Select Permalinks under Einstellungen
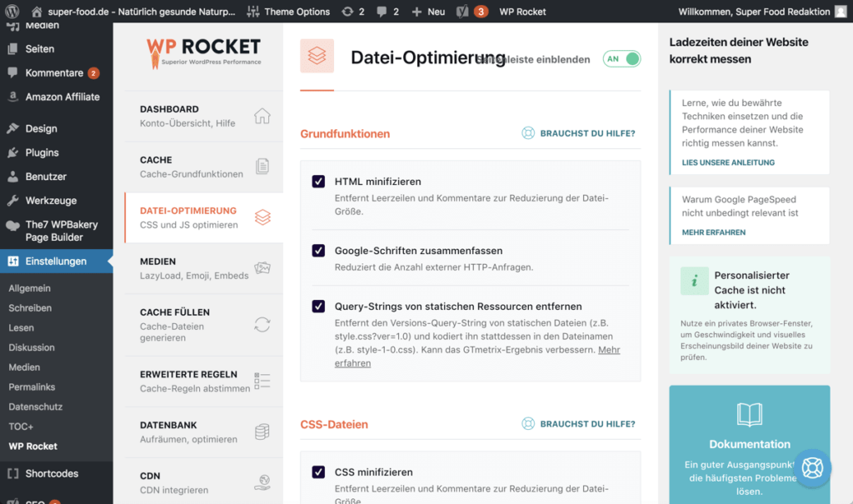 tap(32, 387)
